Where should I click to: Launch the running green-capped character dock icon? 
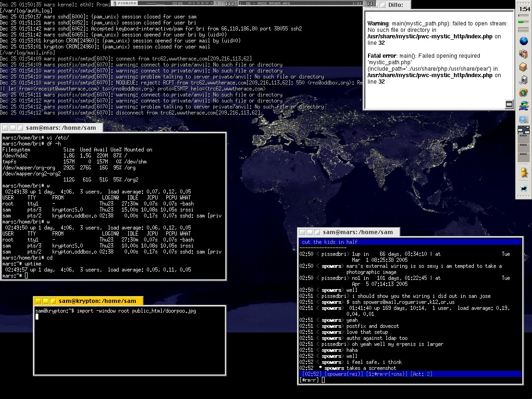click(x=523, y=106)
